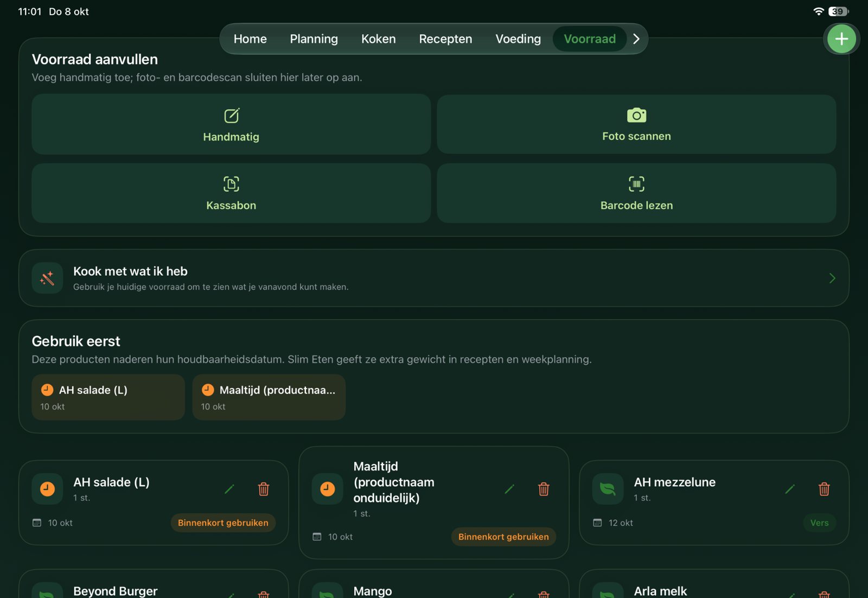Select the Maaltijd chip in Gebruik eerst
The image size is (868, 598).
(269, 397)
